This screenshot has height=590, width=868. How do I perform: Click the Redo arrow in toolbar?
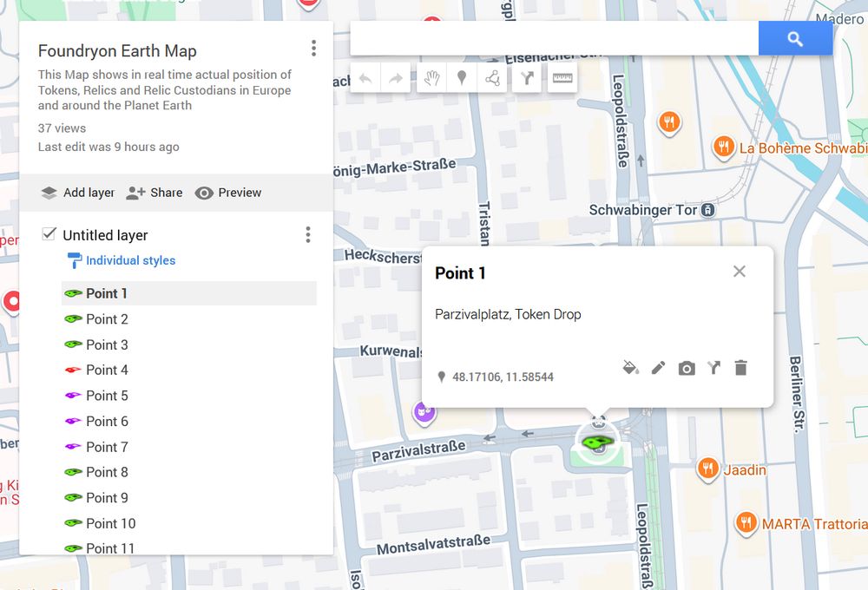coord(395,79)
